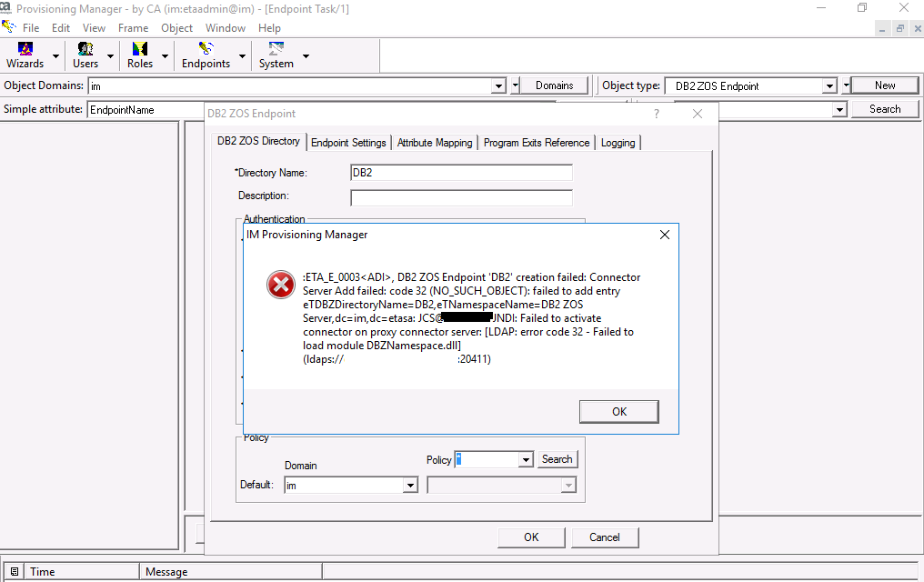
Task: Open the Default Domain dropdown
Action: pyautogui.click(x=409, y=486)
